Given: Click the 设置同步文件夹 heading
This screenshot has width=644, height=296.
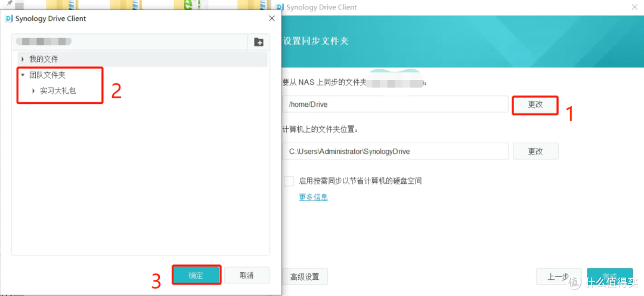Looking at the screenshot, I should tap(316, 41).
